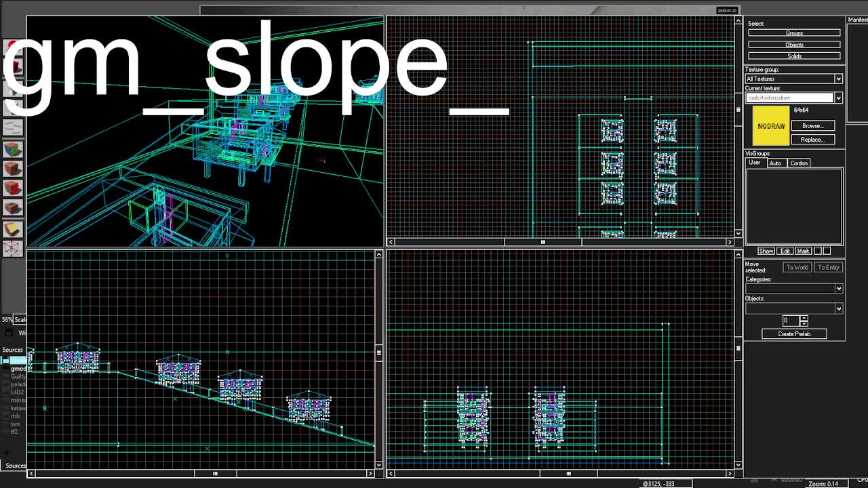Image resolution: width=868 pixels, height=488 pixels.
Task: Click first small square button right of Mark
Action: click(x=818, y=251)
